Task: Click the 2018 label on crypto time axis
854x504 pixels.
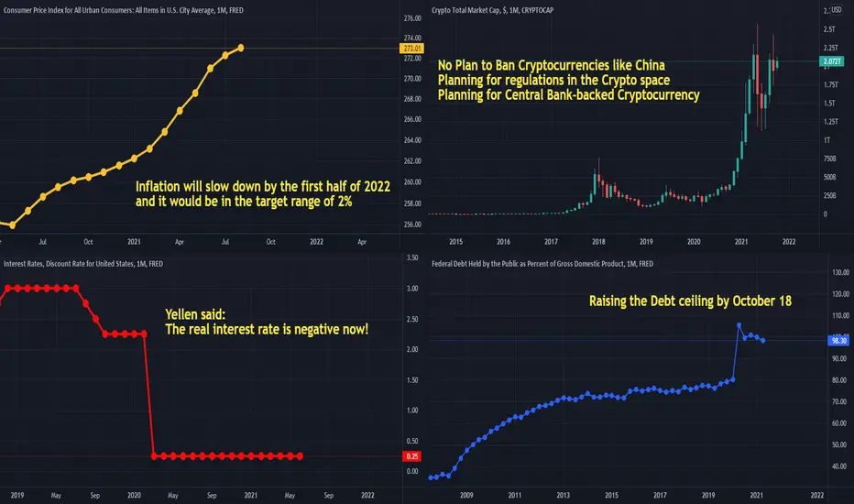Action: point(598,241)
